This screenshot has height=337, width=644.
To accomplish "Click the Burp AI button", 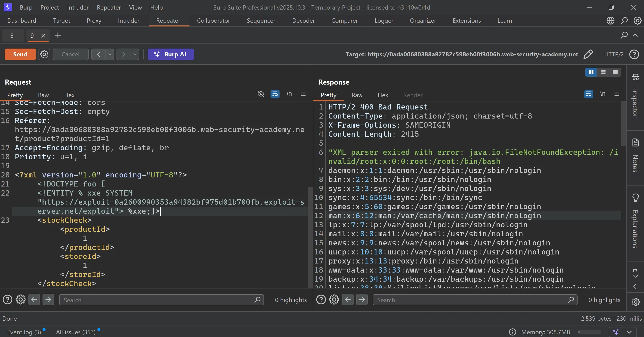I will point(171,54).
